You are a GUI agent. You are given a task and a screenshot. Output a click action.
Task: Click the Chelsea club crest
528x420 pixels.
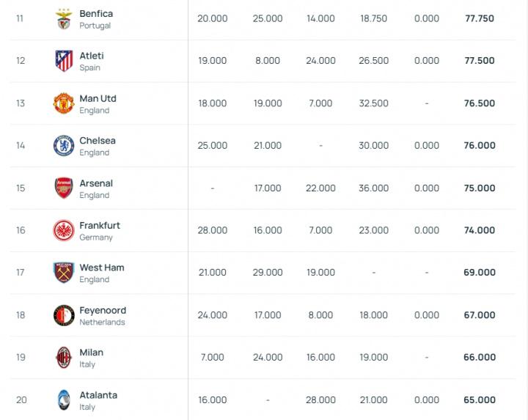click(x=64, y=146)
